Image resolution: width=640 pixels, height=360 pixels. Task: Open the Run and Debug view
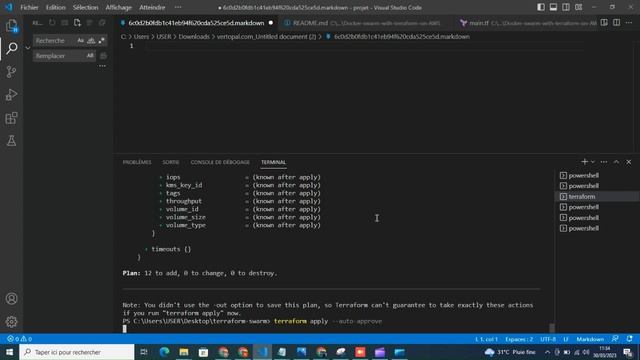coord(11,95)
